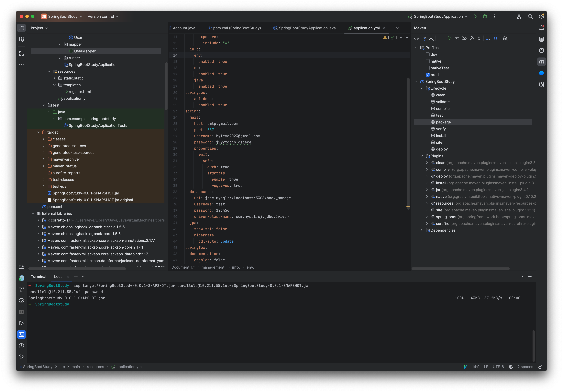Run SpringBootStudyApplication with the green play icon
Image resolution: width=563 pixels, height=392 pixels.
click(475, 16)
